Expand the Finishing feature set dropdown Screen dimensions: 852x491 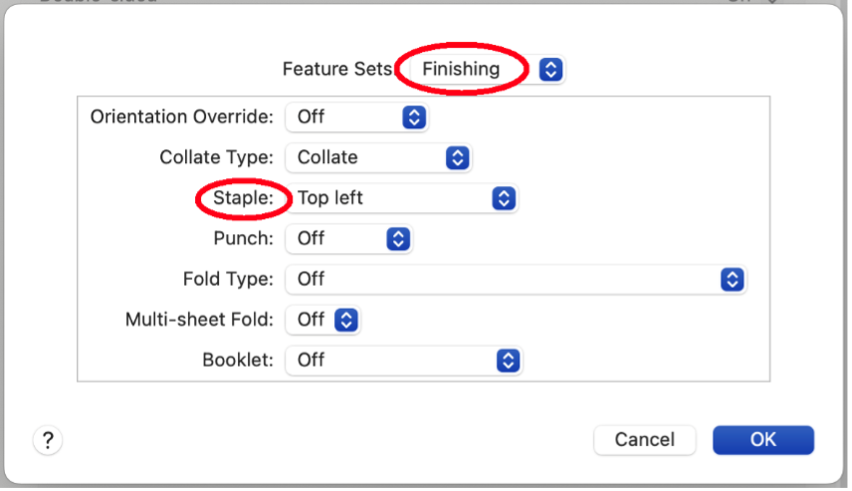487,70
